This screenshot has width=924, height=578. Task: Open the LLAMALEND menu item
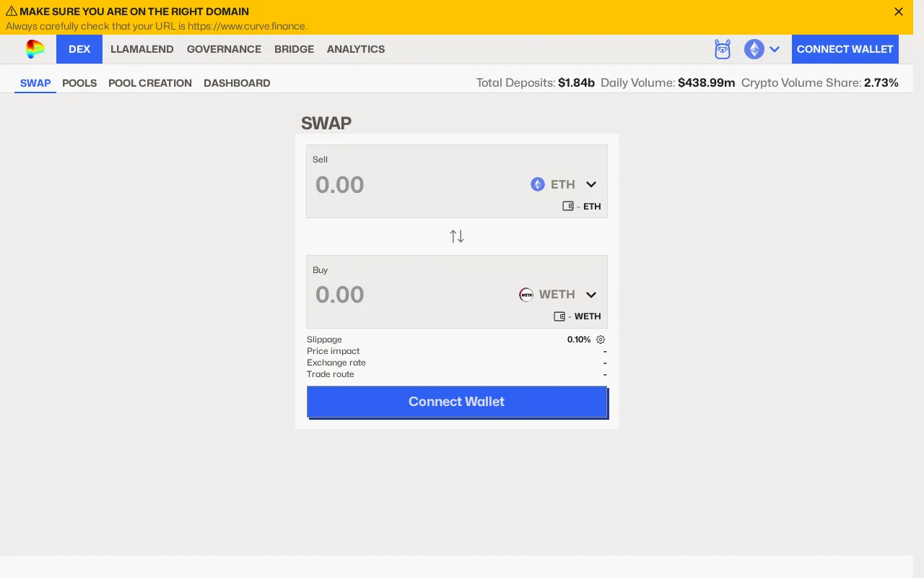[x=142, y=49]
